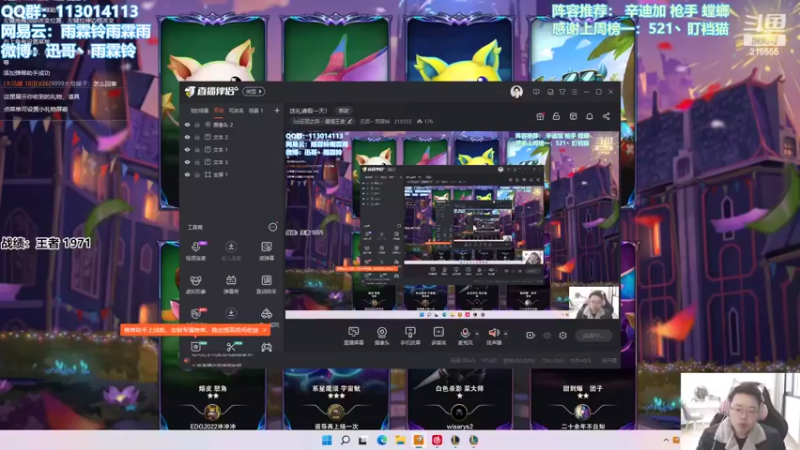Dismiss the orange promotion banner
Image resolution: width=800 pixels, height=450 pixels.
pyautogui.click(x=264, y=330)
